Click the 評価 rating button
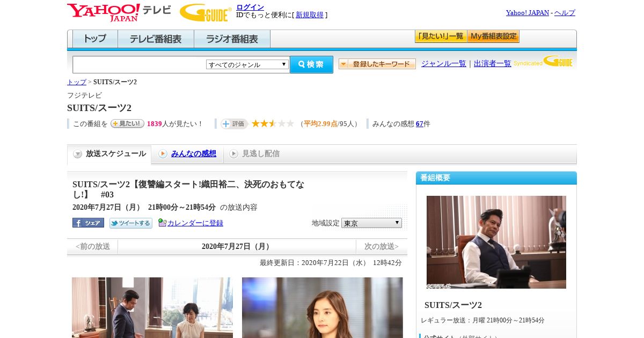Image resolution: width=644 pixels, height=338 pixels. point(234,124)
